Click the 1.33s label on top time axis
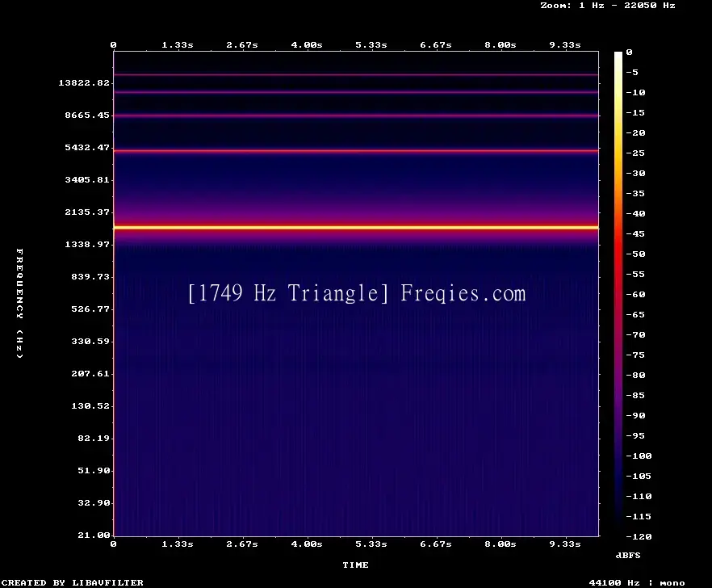Viewport: 712px width, 588px height. [178, 45]
